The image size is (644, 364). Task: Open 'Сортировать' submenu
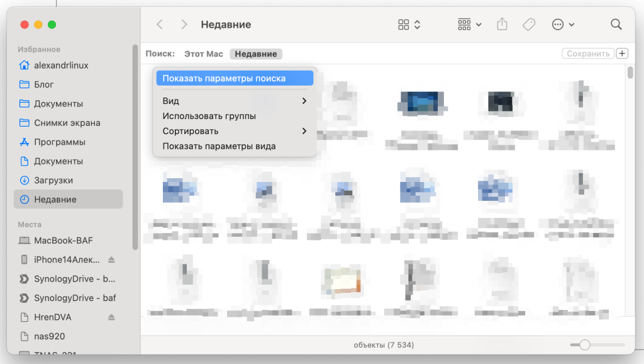pyautogui.click(x=235, y=131)
